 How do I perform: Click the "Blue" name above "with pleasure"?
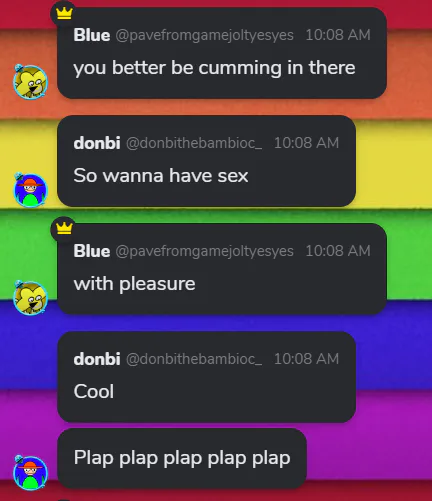pos(92,251)
